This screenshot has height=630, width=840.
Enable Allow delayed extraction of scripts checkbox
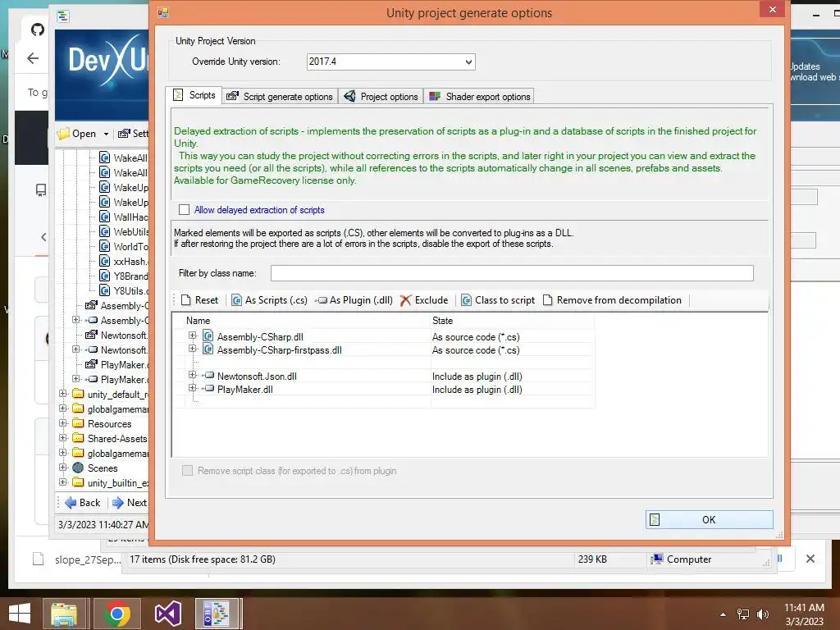click(185, 210)
